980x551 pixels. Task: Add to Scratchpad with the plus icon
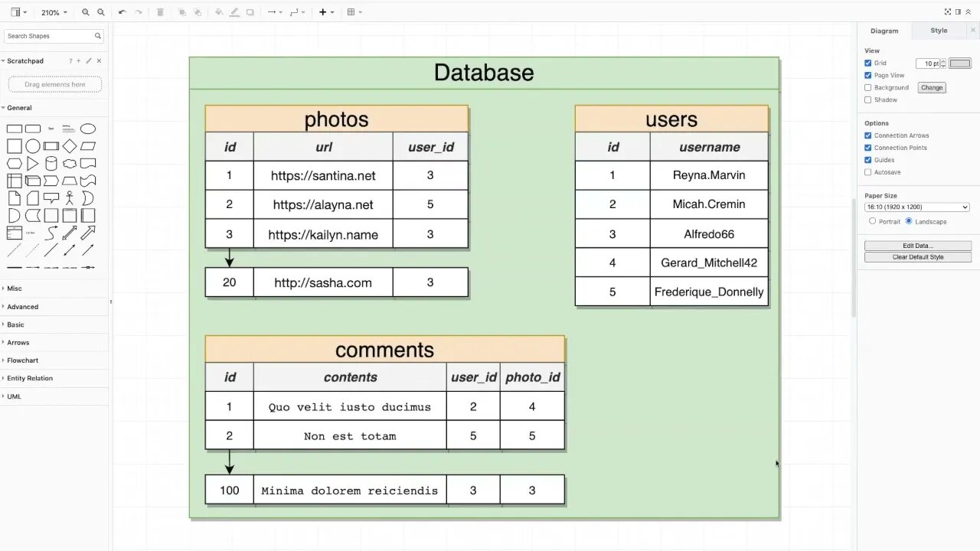[79, 60]
